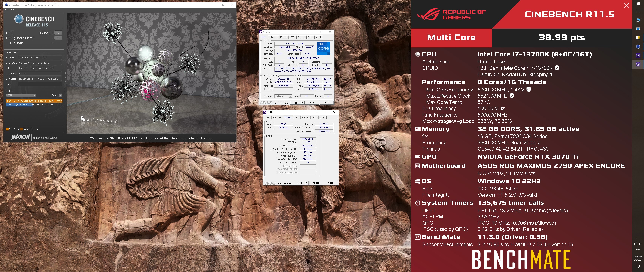This screenshot has height=272, width=644.
Task: Run the CPU multi-core test
Action: pyautogui.click(x=58, y=33)
